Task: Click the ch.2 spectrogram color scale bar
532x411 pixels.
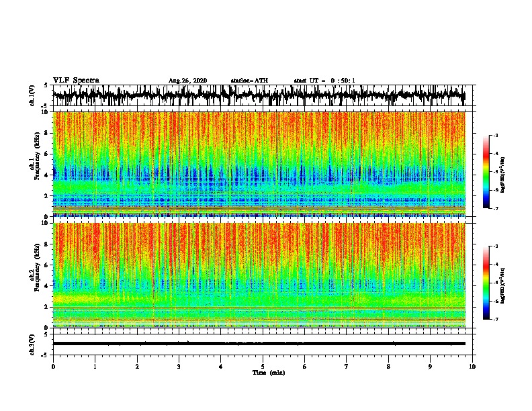Action: [x=486, y=283]
